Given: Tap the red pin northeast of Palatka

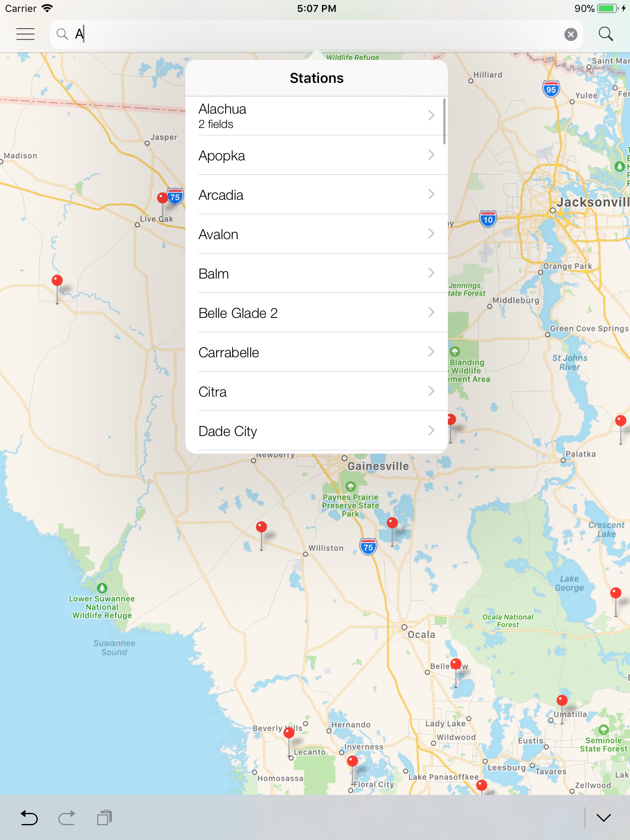Looking at the screenshot, I should [621, 421].
